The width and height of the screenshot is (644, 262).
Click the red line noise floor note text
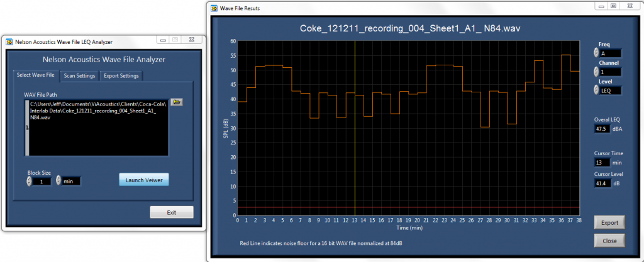pyautogui.click(x=321, y=243)
